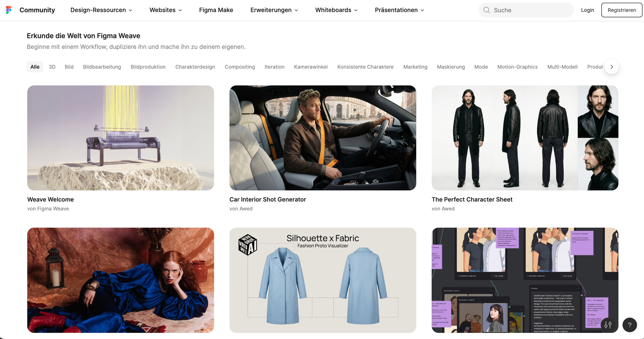
Task: Click the Registrieren button
Action: [621, 10]
